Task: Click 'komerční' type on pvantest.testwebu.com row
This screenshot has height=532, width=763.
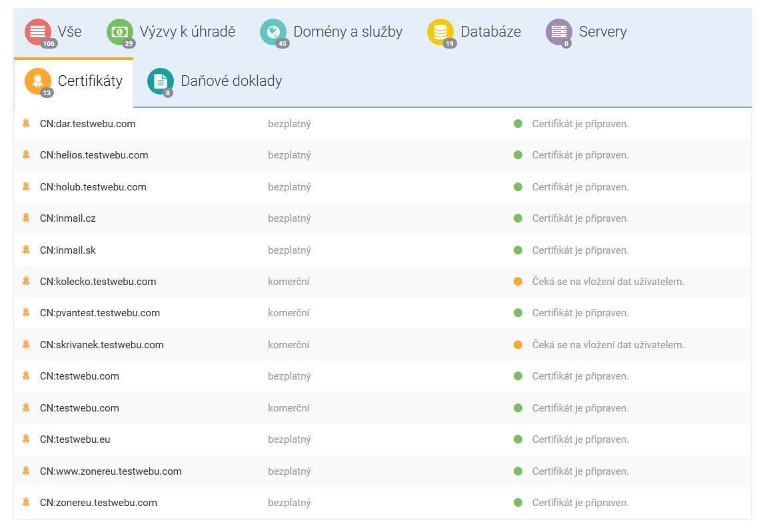Action: [x=289, y=313]
